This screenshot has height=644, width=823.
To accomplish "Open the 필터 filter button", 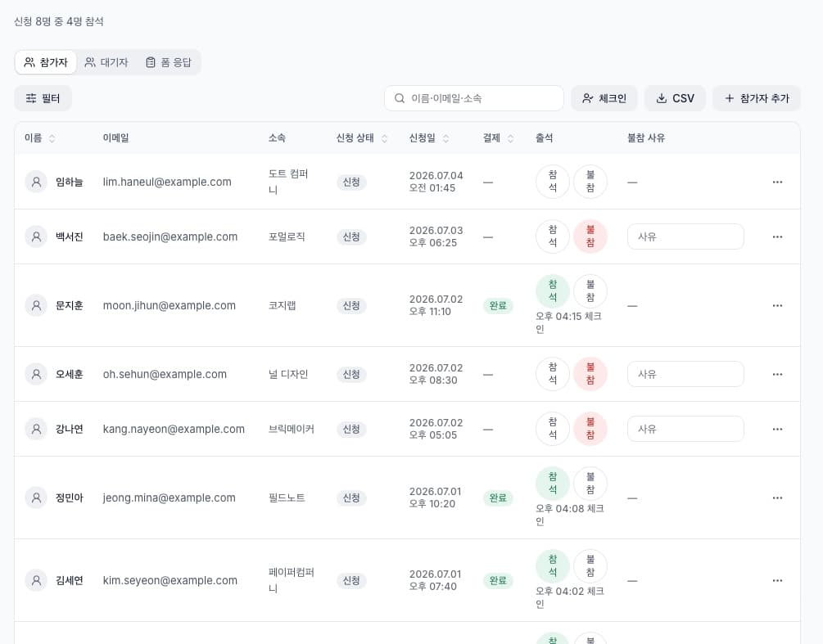I will (43, 98).
